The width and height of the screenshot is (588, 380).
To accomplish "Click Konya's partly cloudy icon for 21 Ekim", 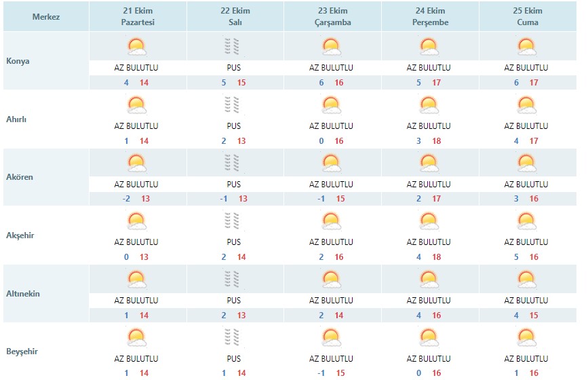I will click(x=137, y=47).
